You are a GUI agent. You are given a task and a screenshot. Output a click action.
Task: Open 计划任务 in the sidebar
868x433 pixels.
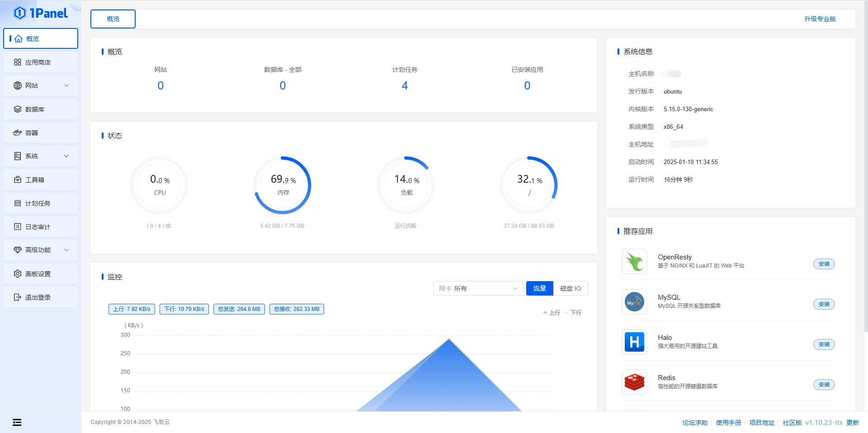point(38,203)
